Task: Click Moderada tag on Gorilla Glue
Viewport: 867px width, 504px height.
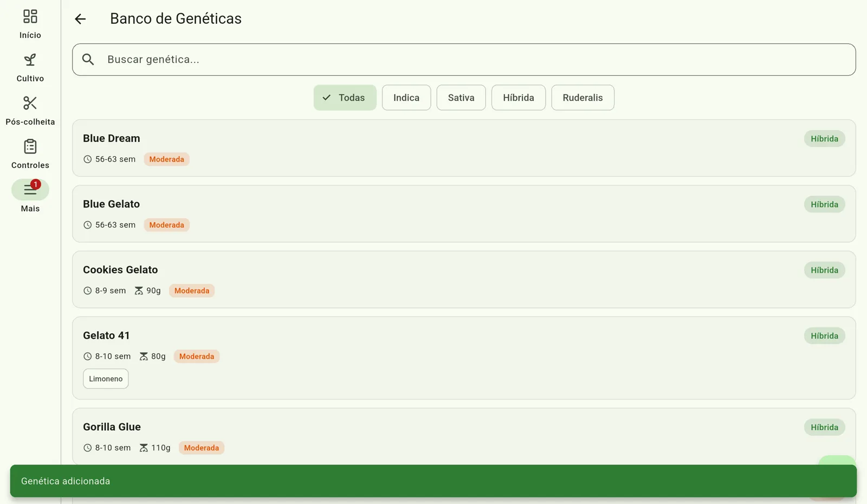Action: click(x=202, y=448)
